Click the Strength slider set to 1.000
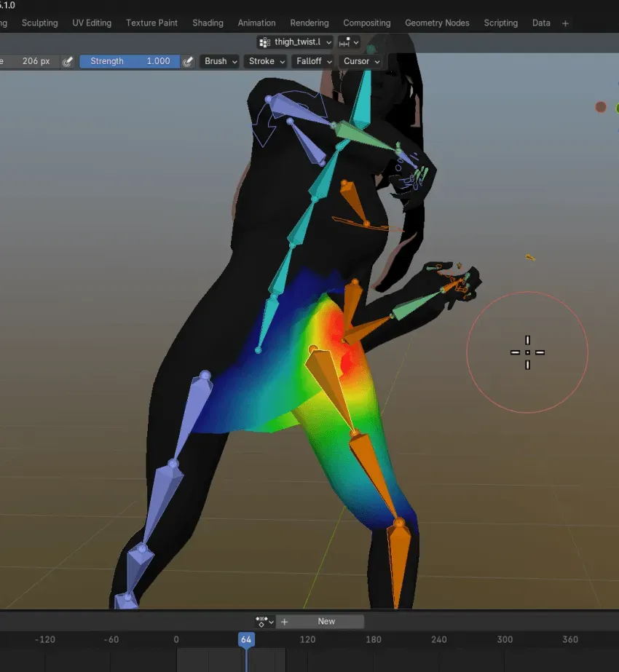 pyautogui.click(x=130, y=61)
